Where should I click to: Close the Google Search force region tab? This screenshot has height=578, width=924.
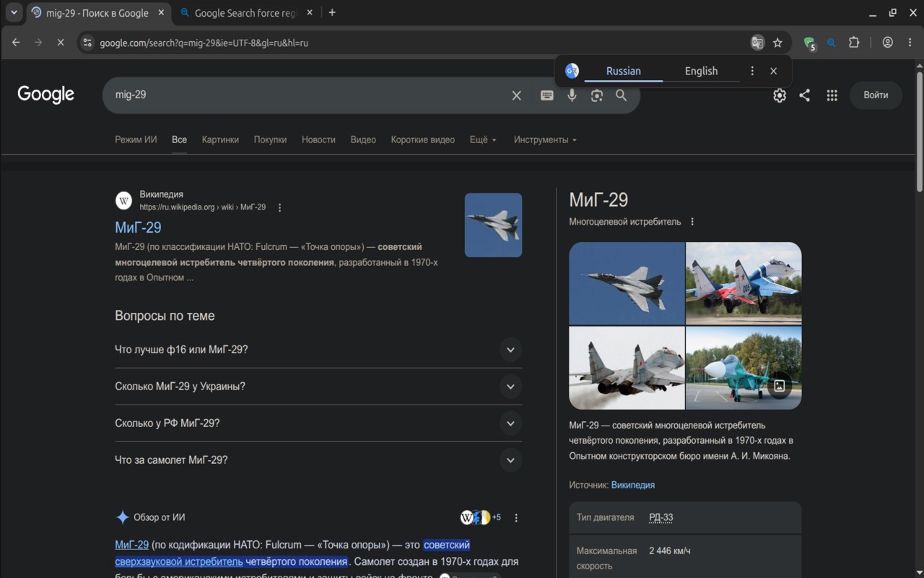[x=309, y=12]
